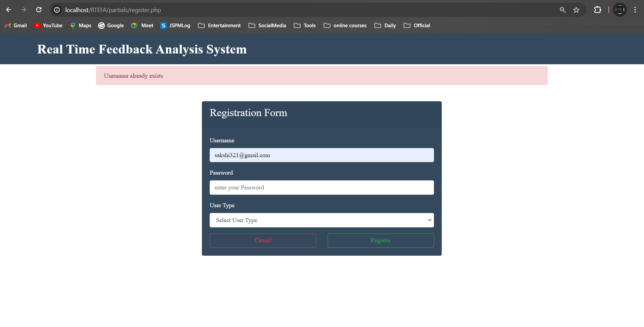Viewport: 644px width, 327px height.
Task: Click the browser back arrow
Action: pos(9,10)
